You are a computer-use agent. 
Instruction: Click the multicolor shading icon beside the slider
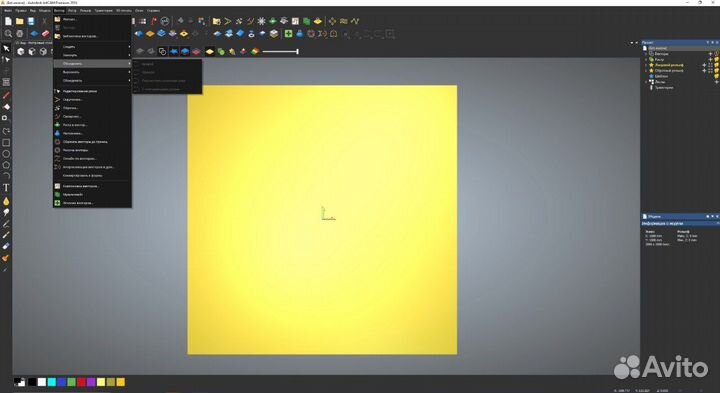pyautogui.click(x=255, y=51)
